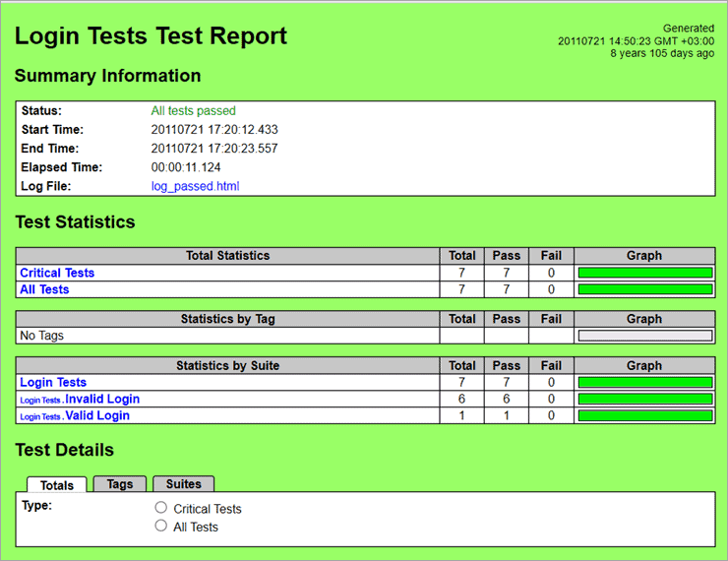Open the log_passed.html log file link
Screen dimensions: 728x561
click(195, 186)
